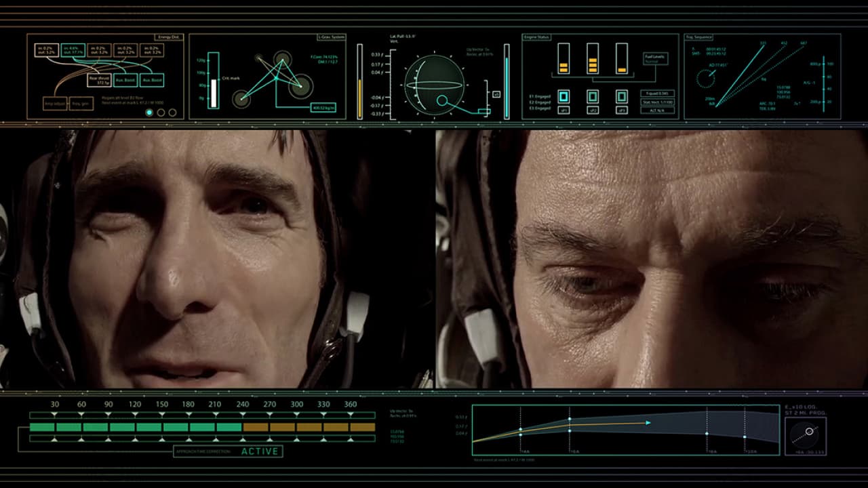Viewport: 868px width, 488px height.
Task: Click the 30 tick on bottom scale
Action: pos(54,405)
